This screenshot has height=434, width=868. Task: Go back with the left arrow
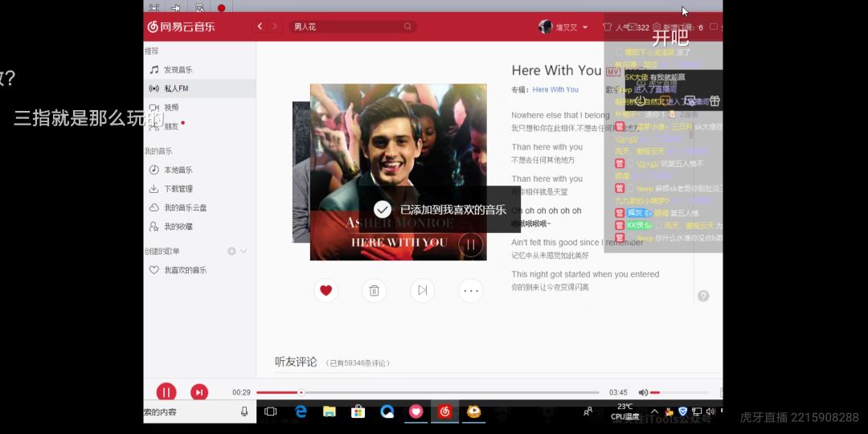point(260,26)
